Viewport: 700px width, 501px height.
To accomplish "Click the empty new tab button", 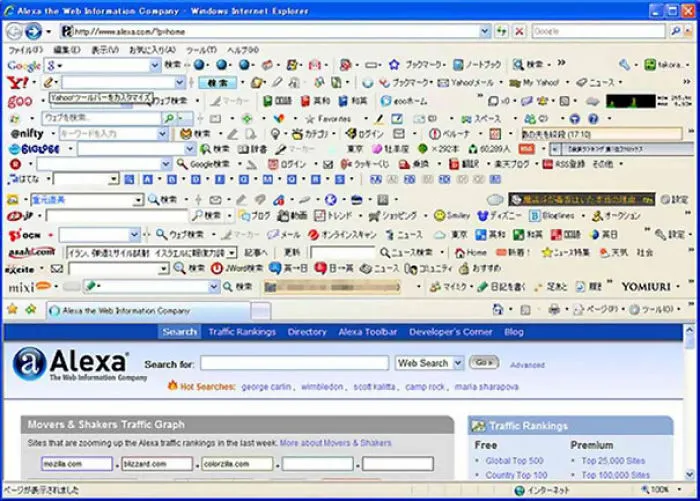I will [x=261, y=311].
